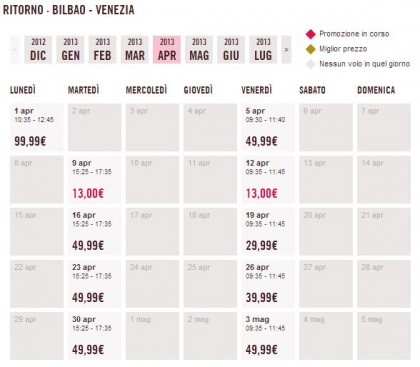
Task: Switch to the 2013 GEN month tab
Action: [x=70, y=50]
